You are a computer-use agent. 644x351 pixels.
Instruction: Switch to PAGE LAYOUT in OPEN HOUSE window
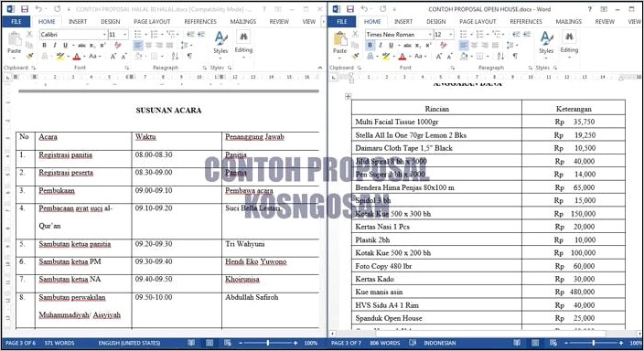pos(478,21)
